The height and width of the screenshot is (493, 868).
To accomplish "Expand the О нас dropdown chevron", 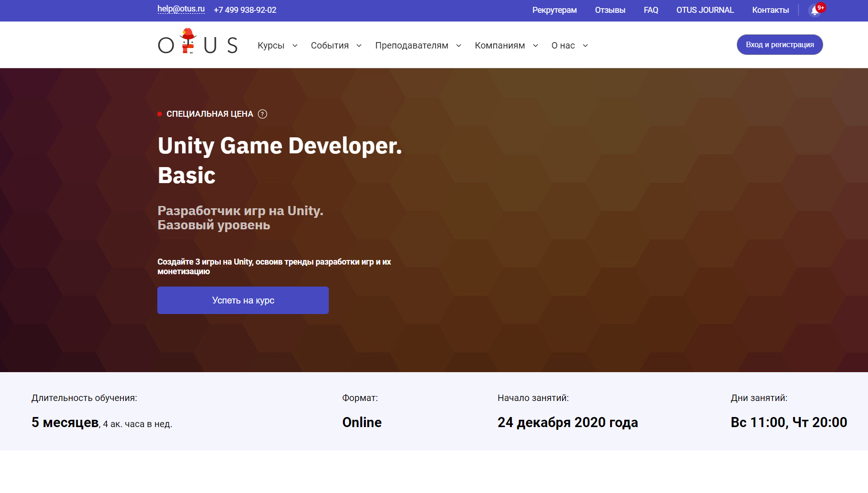I will click(585, 46).
